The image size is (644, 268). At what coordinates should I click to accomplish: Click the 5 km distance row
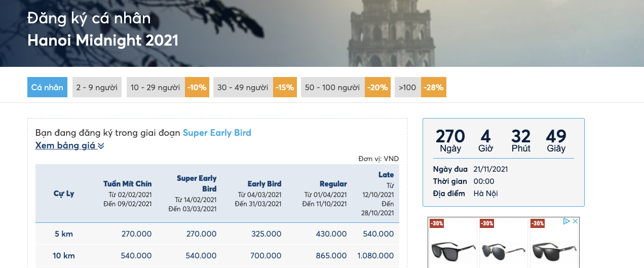[x=217, y=234]
